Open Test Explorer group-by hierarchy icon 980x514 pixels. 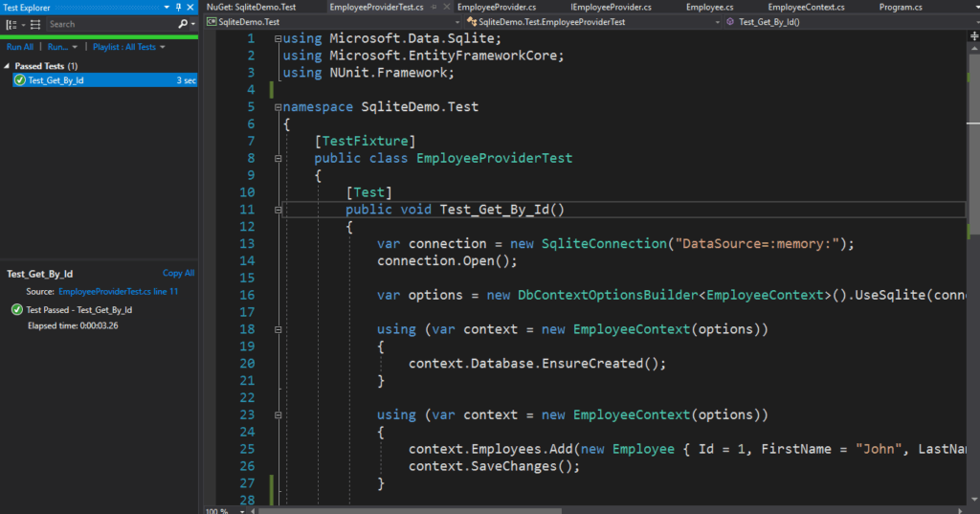[11, 24]
